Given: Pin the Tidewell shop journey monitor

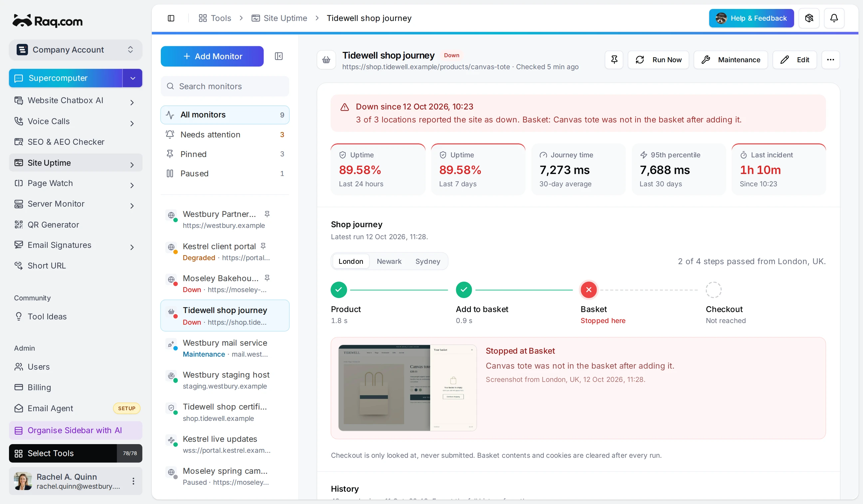Looking at the screenshot, I should tap(614, 60).
